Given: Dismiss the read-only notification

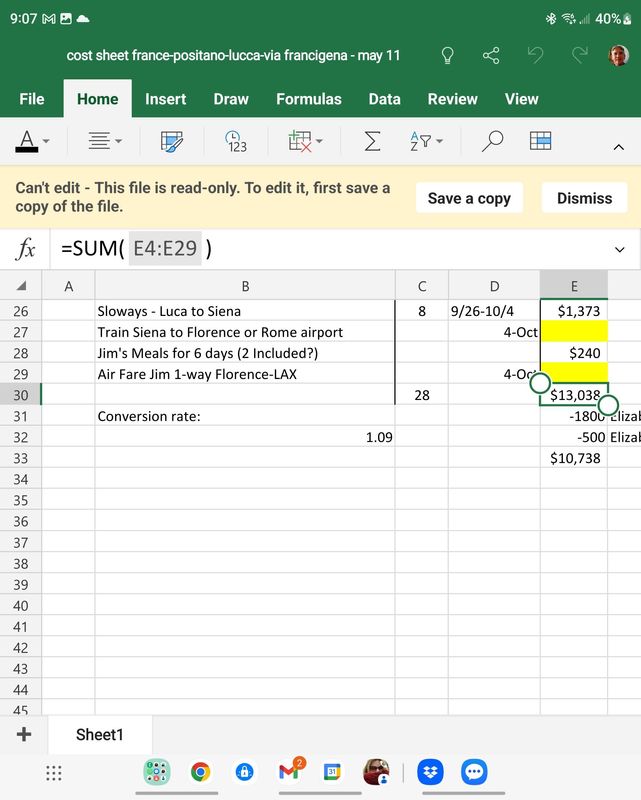Looking at the screenshot, I should (x=584, y=197).
